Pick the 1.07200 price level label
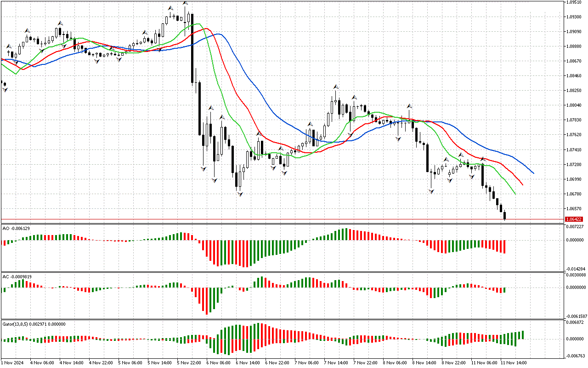The width and height of the screenshot is (588, 368). coord(574,164)
